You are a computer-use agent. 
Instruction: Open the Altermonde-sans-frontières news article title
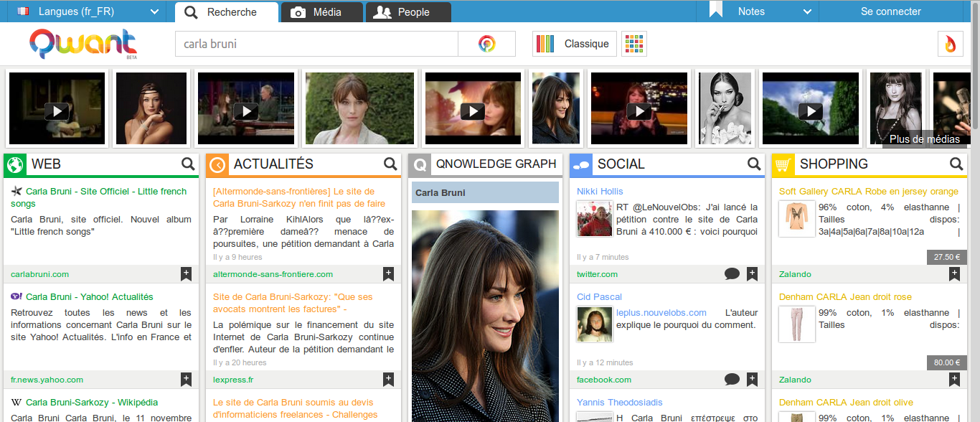[299, 197]
